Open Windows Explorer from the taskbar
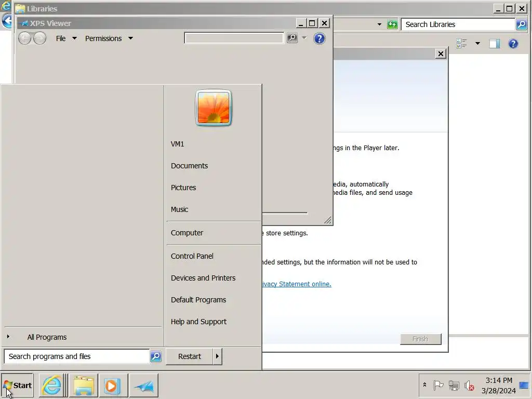Image resolution: width=532 pixels, height=399 pixels. [x=84, y=385]
